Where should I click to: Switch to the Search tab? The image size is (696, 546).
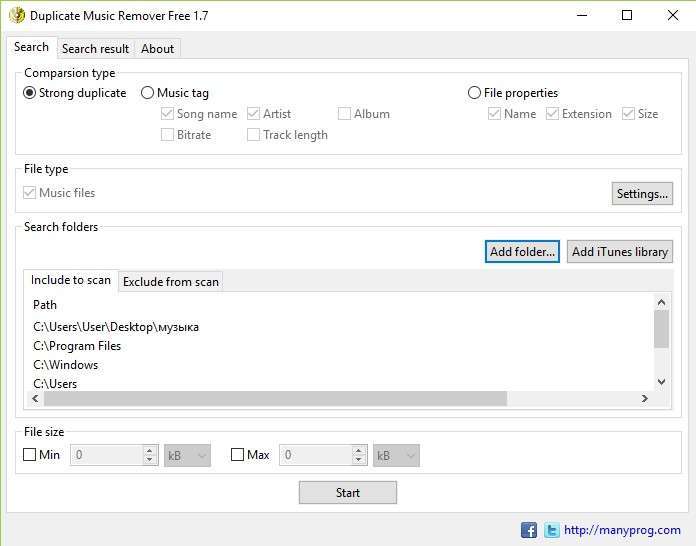[x=31, y=47]
